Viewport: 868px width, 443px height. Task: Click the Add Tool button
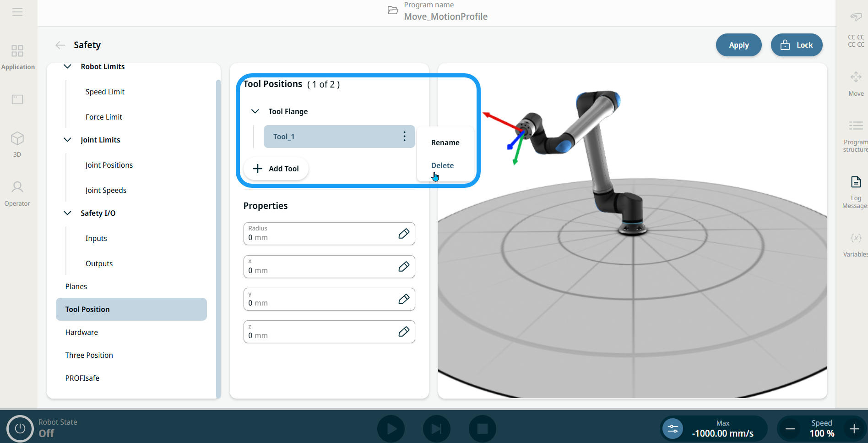click(x=276, y=169)
